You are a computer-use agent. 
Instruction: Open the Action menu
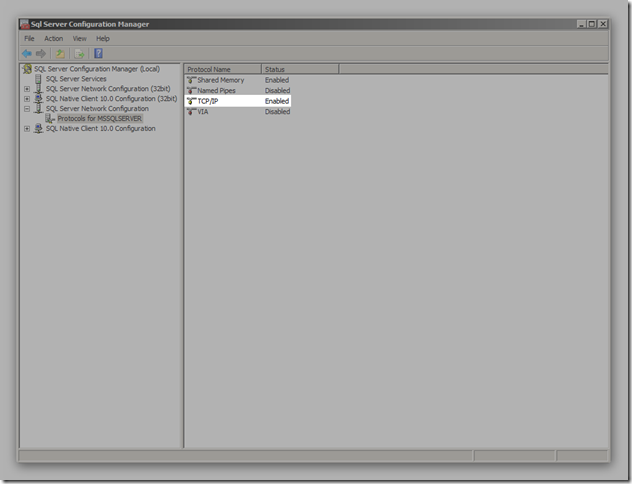[x=54, y=38]
